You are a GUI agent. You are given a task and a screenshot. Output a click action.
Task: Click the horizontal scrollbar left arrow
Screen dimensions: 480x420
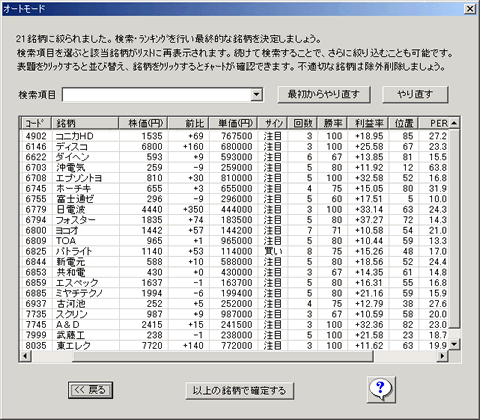(x=25, y=356)
